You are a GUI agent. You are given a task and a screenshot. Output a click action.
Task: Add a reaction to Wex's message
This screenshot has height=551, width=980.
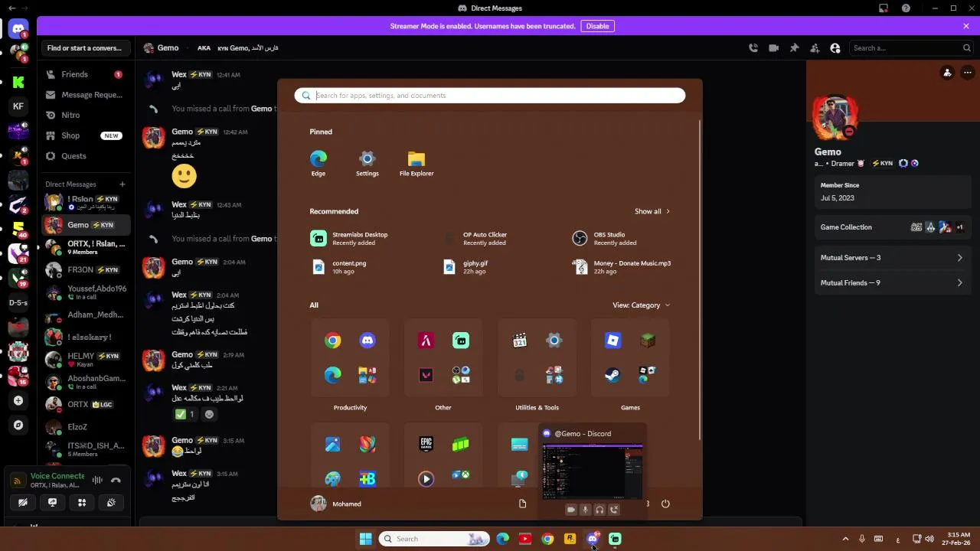pyautogui.click(x=209, y=414)
